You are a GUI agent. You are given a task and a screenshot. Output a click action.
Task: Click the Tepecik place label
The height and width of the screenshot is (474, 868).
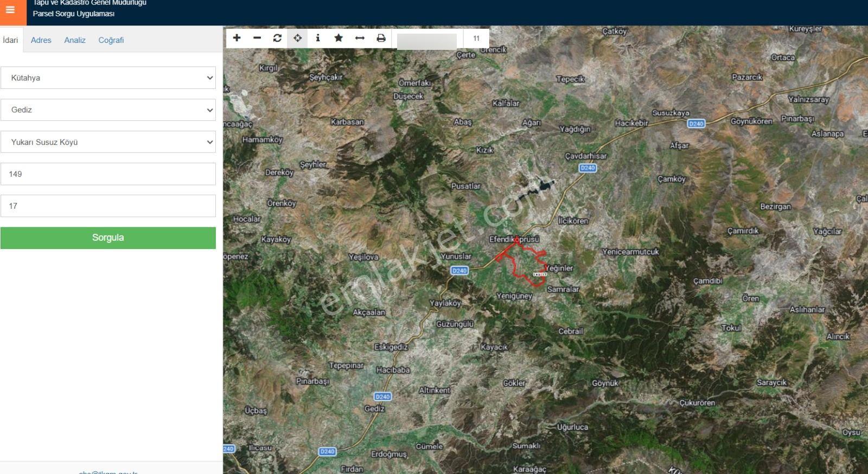570,79
